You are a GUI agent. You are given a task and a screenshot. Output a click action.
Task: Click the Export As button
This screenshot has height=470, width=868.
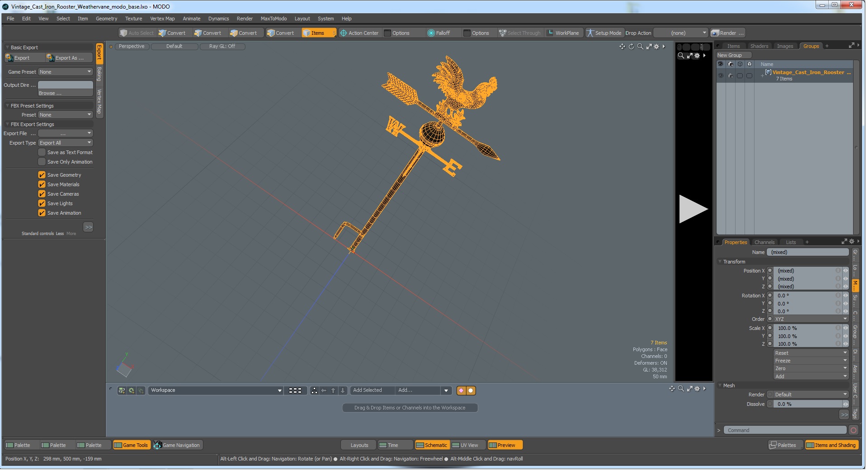69,58
